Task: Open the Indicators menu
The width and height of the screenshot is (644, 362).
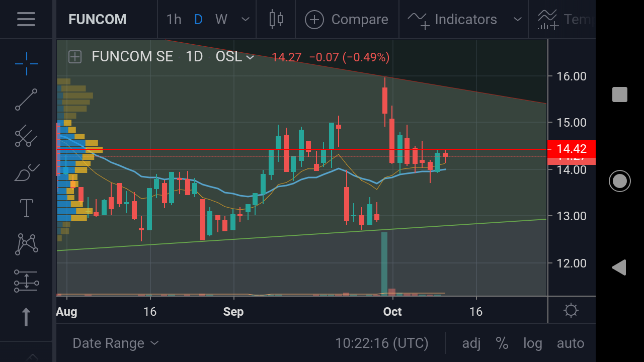Action: click(x=452, y=19)
